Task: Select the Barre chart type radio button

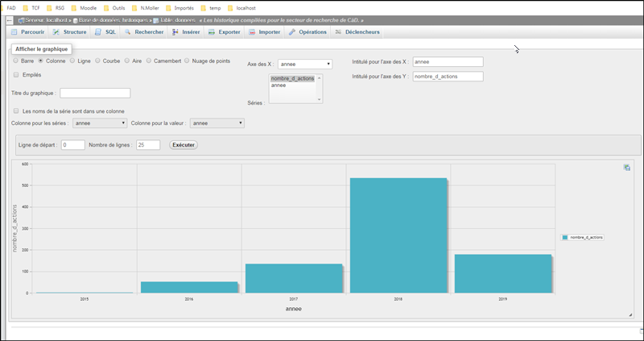Action: click(15, 60)
